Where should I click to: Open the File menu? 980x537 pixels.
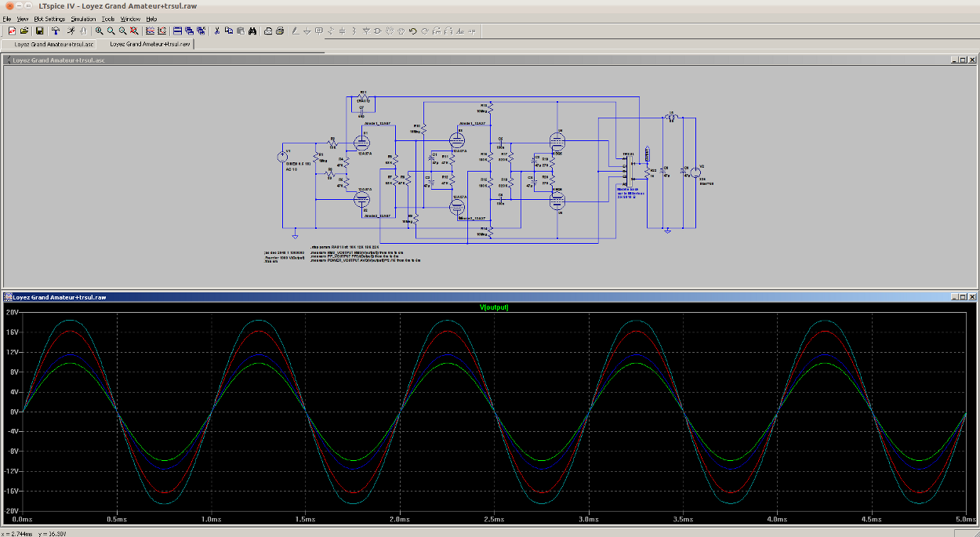(x=7, y=18)
